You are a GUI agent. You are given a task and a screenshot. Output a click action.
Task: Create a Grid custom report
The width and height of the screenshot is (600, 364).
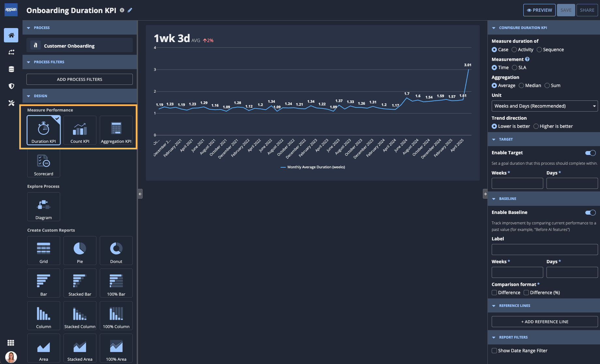[x=44, y=250]
